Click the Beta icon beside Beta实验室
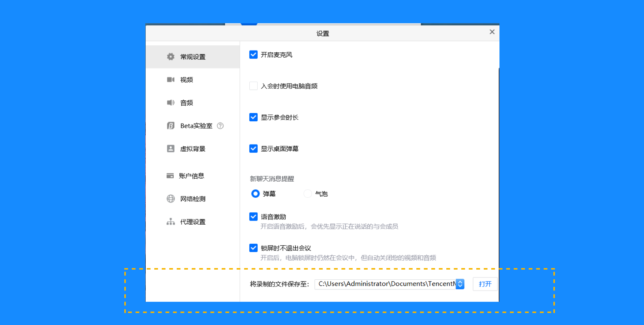 (171, 126)
